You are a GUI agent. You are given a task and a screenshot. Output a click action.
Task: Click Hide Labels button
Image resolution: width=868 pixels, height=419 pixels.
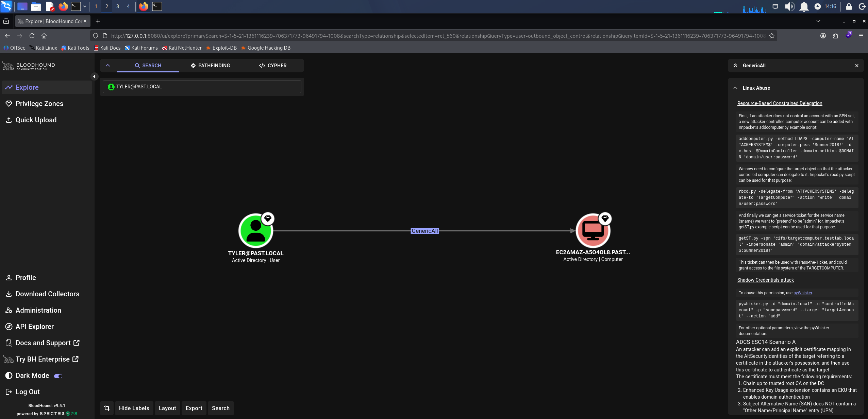point(134,408)
